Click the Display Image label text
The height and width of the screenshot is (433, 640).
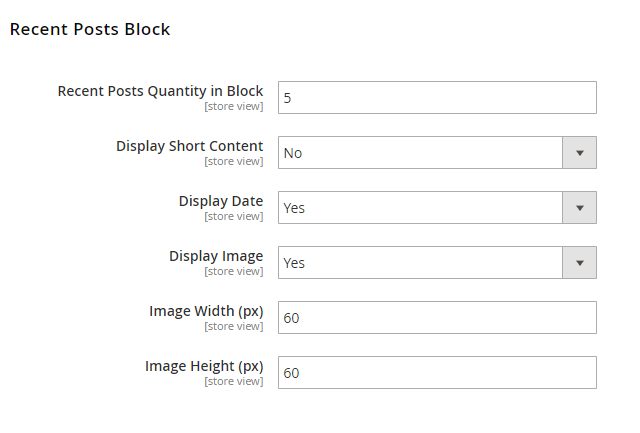coord(216,256)
